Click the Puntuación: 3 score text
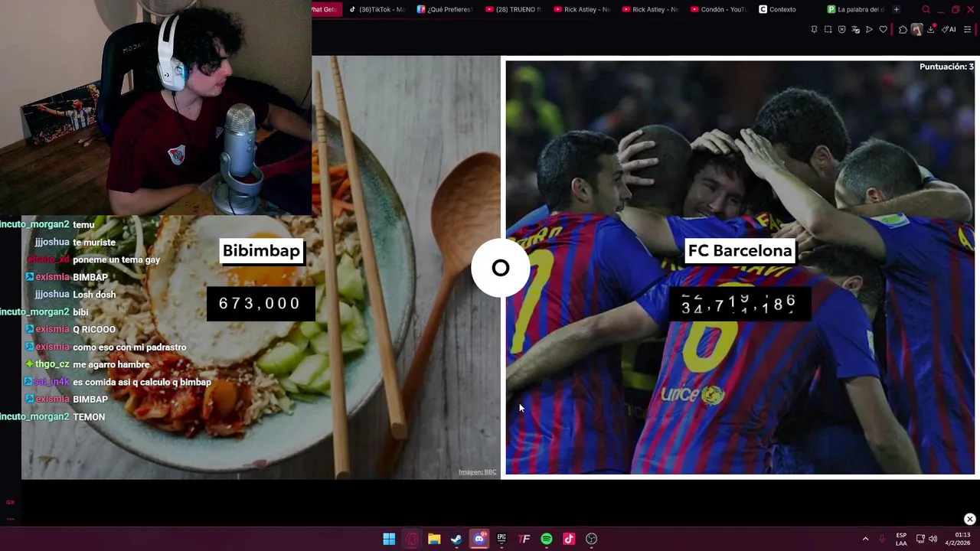Viewport: 980px width, 551px height. [x=946, y=67]
